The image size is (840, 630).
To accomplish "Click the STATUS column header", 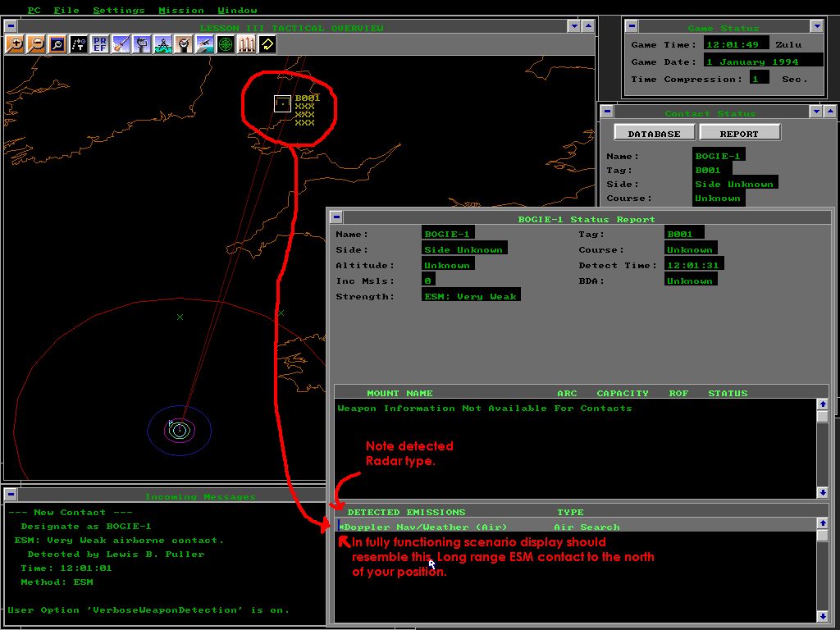I will (728, 393).
